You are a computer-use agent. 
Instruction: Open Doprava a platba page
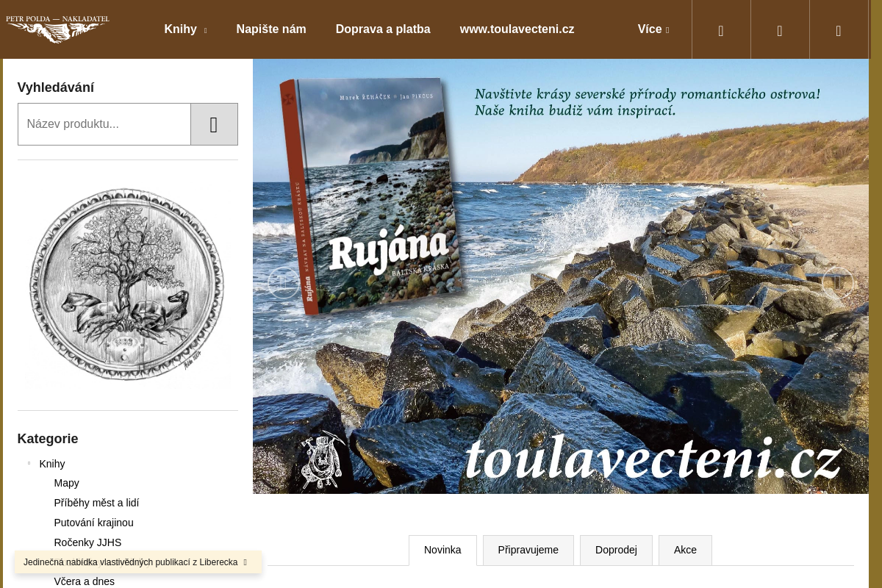coord(383,29)
